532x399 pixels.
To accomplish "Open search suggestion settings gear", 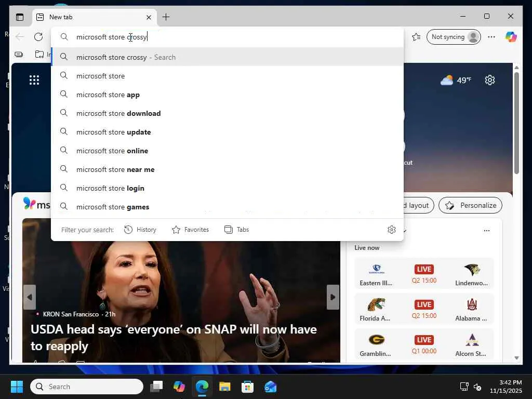I will click(x=392, y=230).
